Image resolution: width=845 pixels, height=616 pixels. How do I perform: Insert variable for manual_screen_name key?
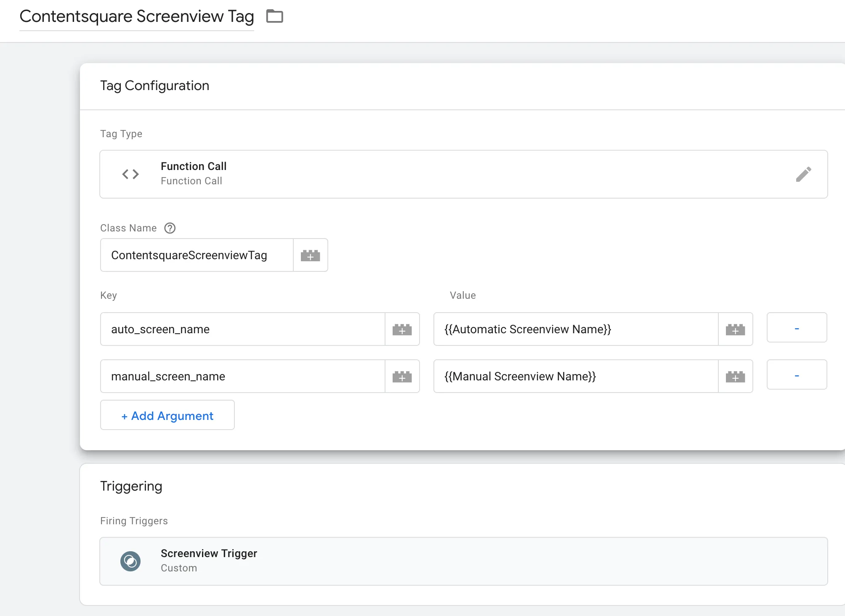pyautogui.click(x=402, y=377)
